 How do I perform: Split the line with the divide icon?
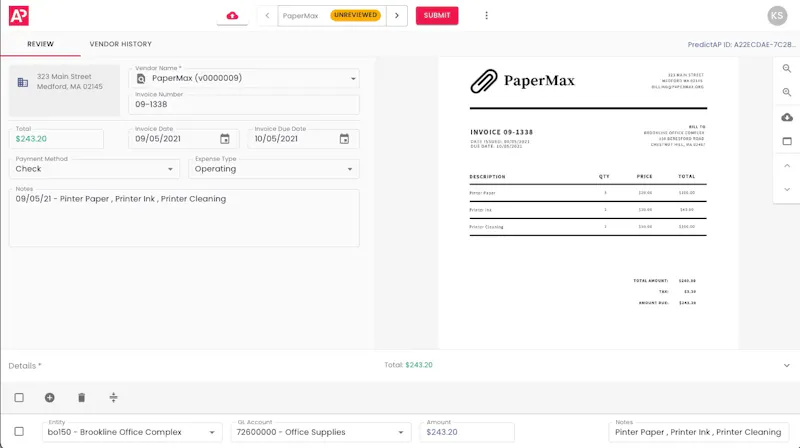pos(113,397)
